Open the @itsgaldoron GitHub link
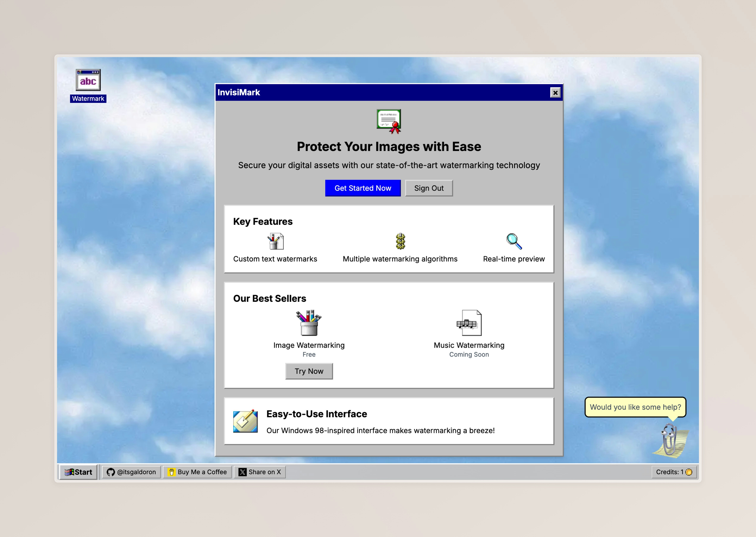 tap(131, 472)
